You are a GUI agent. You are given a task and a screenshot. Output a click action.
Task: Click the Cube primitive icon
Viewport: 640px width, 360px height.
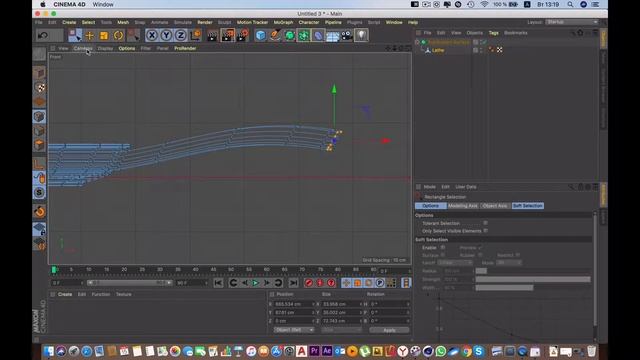260,36
